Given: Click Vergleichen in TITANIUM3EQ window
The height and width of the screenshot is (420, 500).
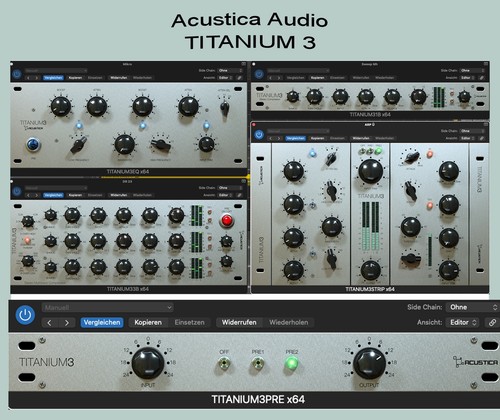Looking at the screenshot, I should coord(53,78).
